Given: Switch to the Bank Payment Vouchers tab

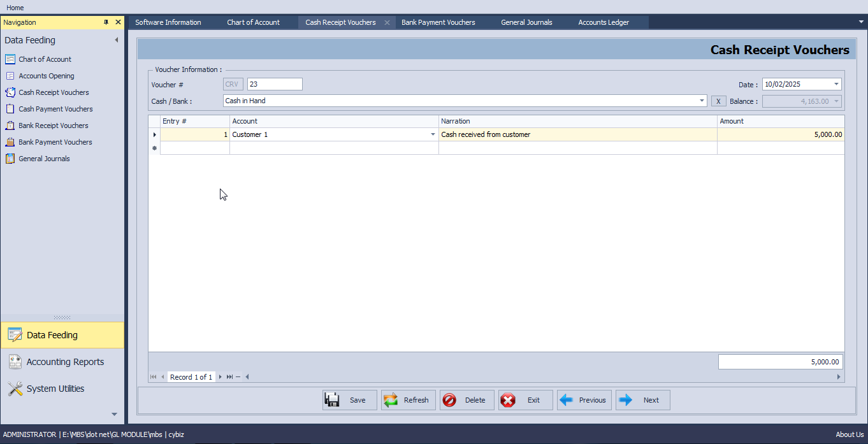Looking at the screenshot, I should click(438, 22).
